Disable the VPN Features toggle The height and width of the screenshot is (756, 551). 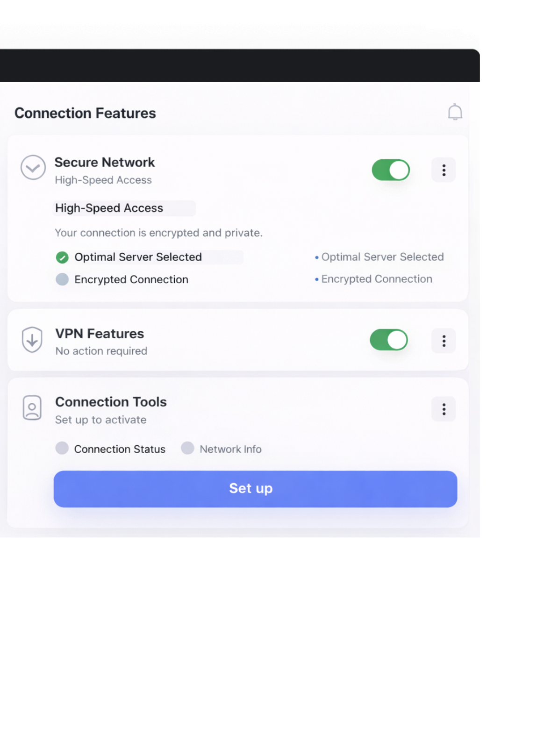[389, 340]
